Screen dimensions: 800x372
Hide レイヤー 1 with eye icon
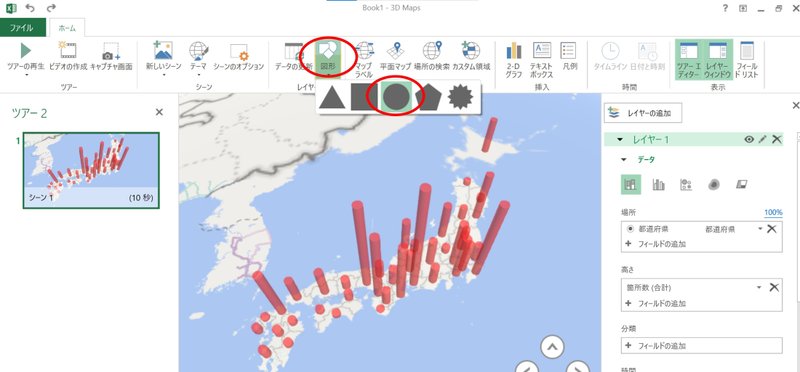(748, 139)
